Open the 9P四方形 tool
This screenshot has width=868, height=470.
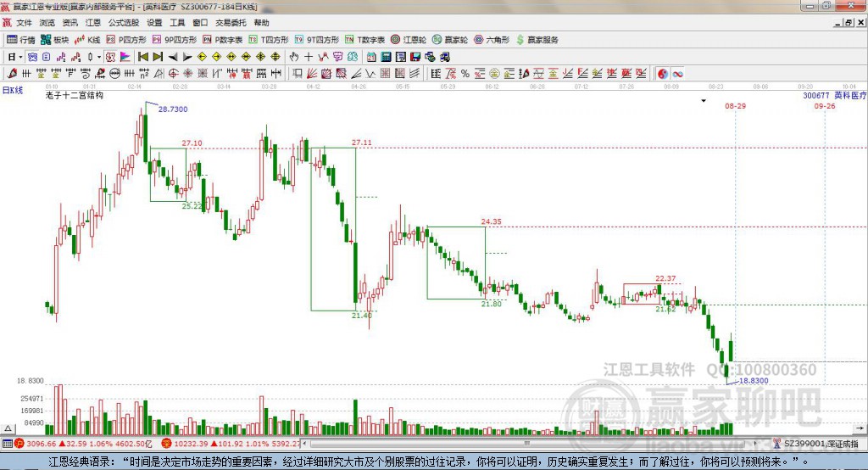coord(175,40)
